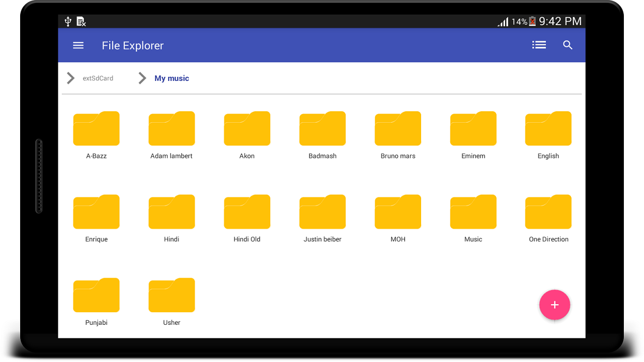Tap the missing SIM card status icon
Image resolution: width=644 pixels, height=362 pixels.
pyautogui.click(x=81, y=22)
